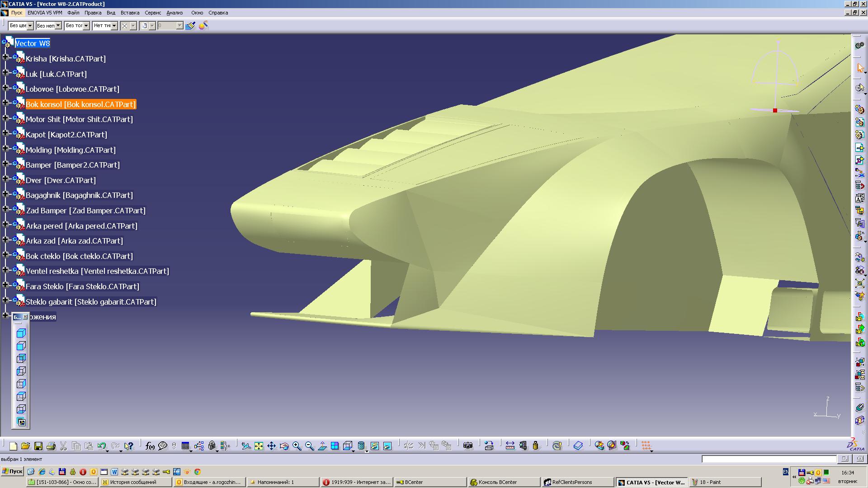Screen dimensions: 868x488
Task: Click the Rotate view icon
Action: point(284,446)
